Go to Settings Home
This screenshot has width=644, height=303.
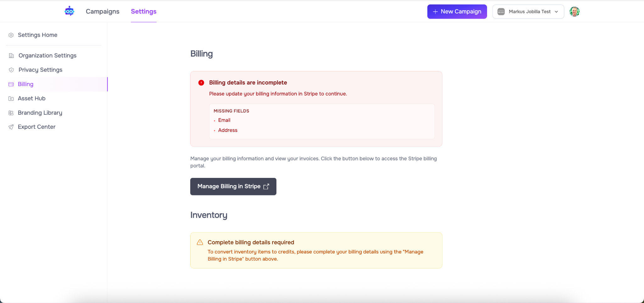pyautogui.click(x=37, y=35)
